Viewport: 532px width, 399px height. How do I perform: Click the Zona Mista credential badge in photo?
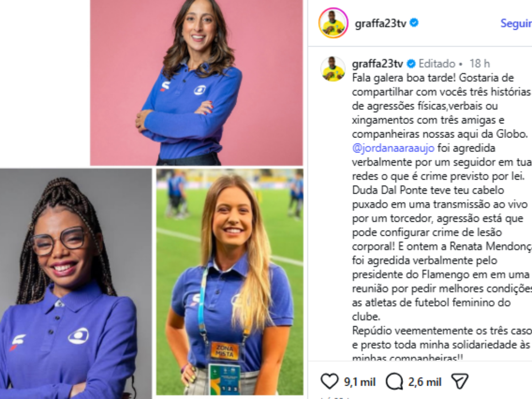[224, 351]
